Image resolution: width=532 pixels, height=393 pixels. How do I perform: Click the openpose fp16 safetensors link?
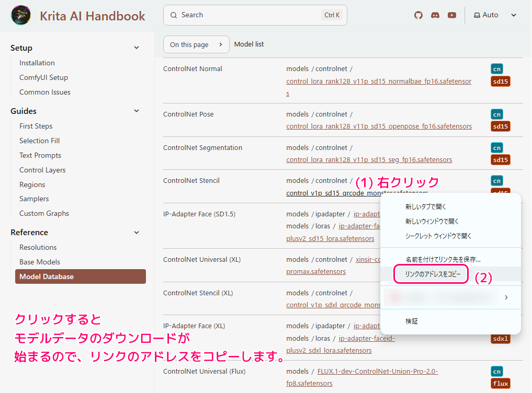click(x=379, y=126)
